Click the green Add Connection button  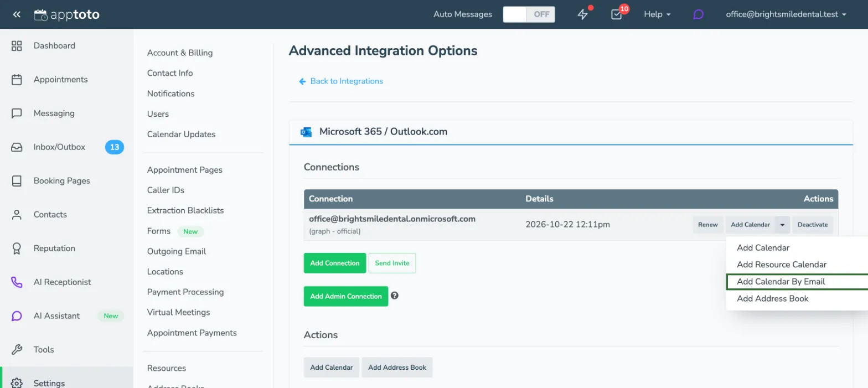tap(335, 263)
